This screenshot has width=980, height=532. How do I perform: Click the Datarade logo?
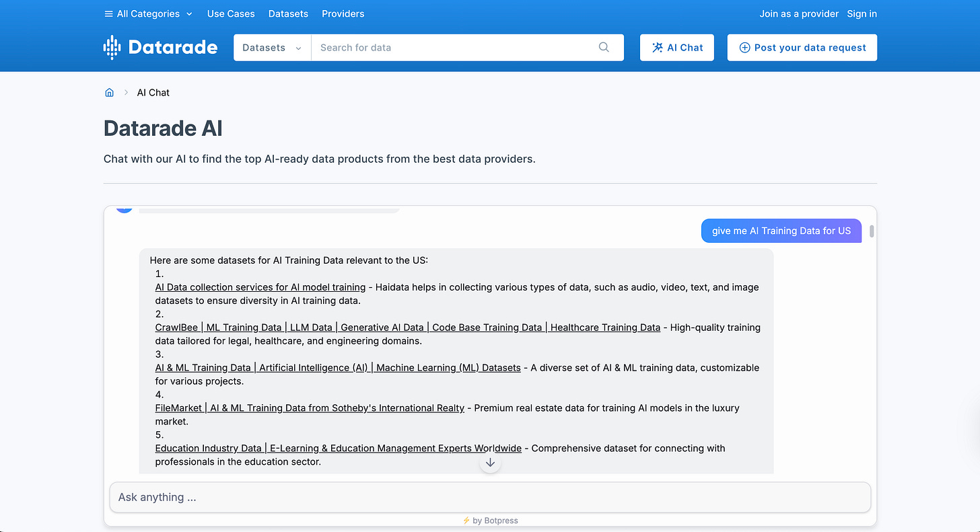click(x=160, y=47)
